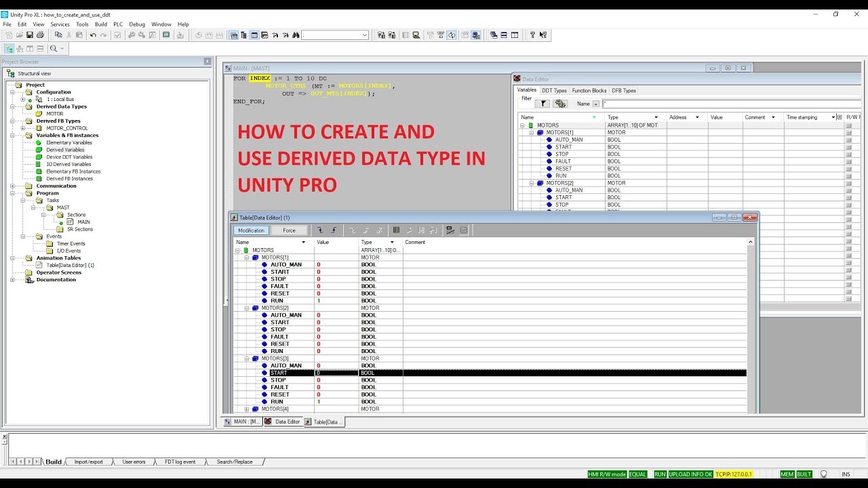Switch to the User errors output tab
868x488 pixels.
(x=134, y=462)
